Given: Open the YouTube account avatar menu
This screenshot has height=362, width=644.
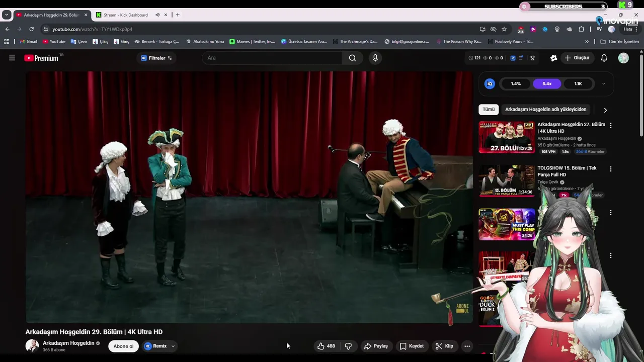Looking at the screenshot, I should (623, 58).
